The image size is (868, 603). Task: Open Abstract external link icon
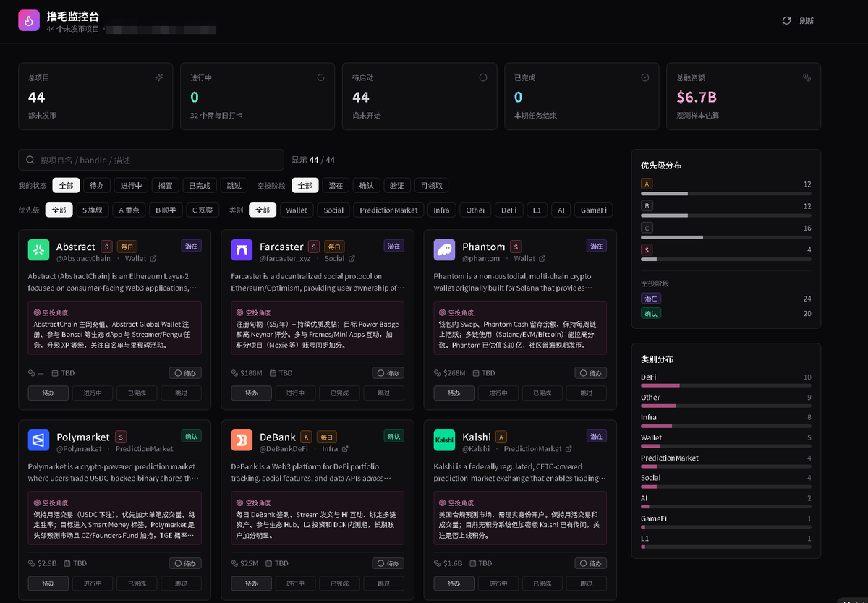[x=153, y=258]
